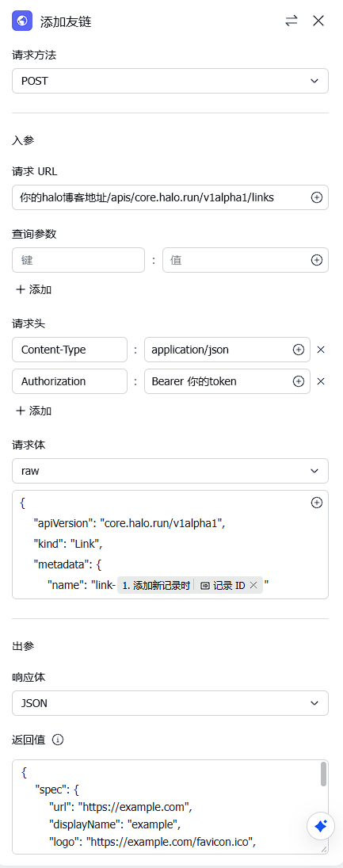This screenshot has height=868, width=343.
Task: Delete the Authorization header row
Action: click(x=320, y=381)
